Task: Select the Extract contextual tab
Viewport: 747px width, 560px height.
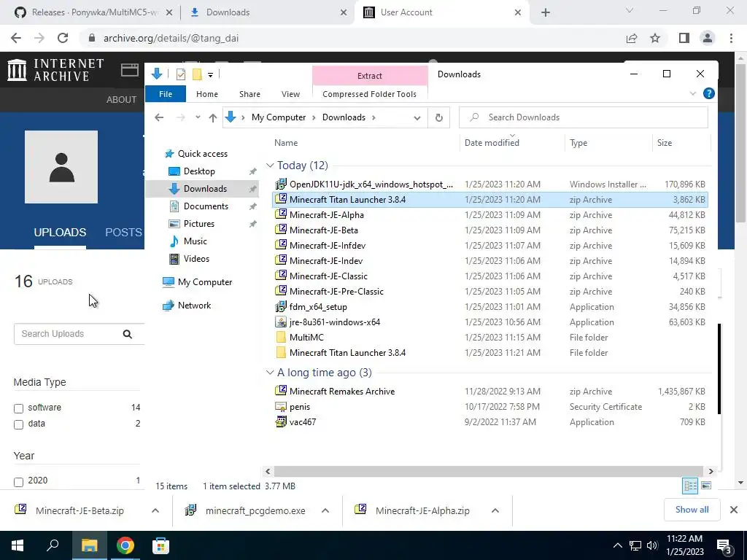Action: (370, 76)
